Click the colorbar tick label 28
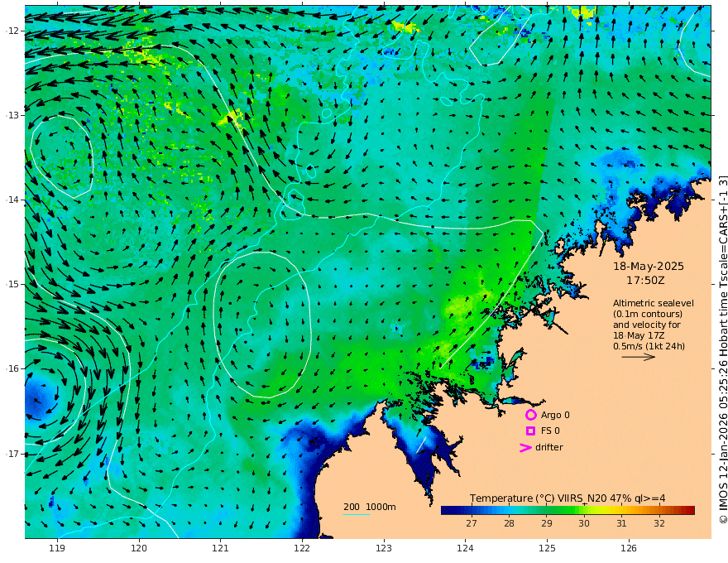The width and height of the screenshot is (728, 563). pyautogui.click(x=509, y=523)
